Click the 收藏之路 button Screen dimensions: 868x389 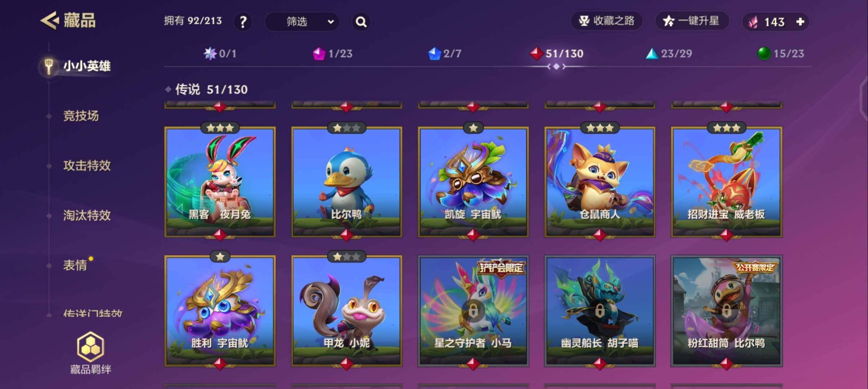click(x=607, y=21)
